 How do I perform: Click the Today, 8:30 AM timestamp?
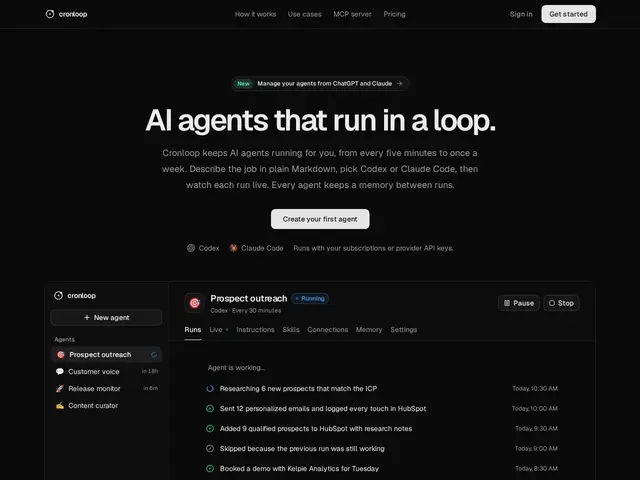[x=536, y=469]
